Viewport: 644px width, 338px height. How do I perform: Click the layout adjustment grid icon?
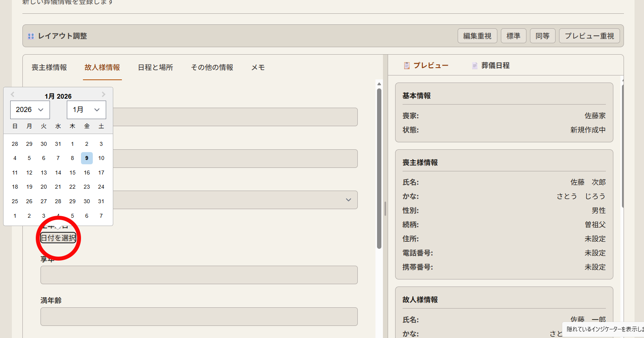coord(31,36)
